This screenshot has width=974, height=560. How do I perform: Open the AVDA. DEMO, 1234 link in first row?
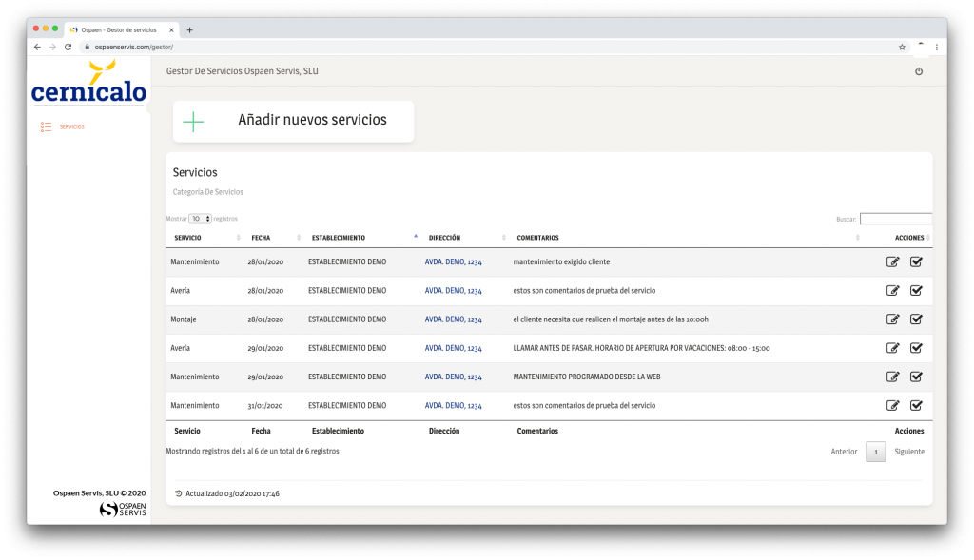[x=453, y=262]
